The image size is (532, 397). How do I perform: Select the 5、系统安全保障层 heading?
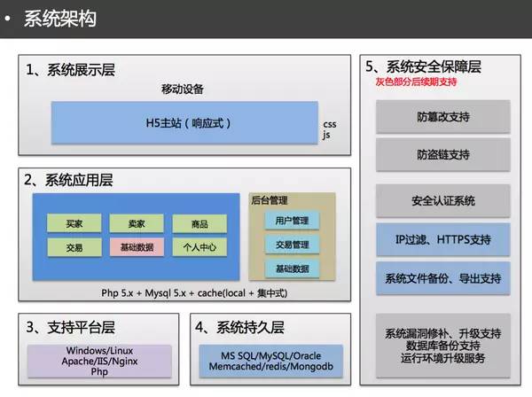(423, 66)
